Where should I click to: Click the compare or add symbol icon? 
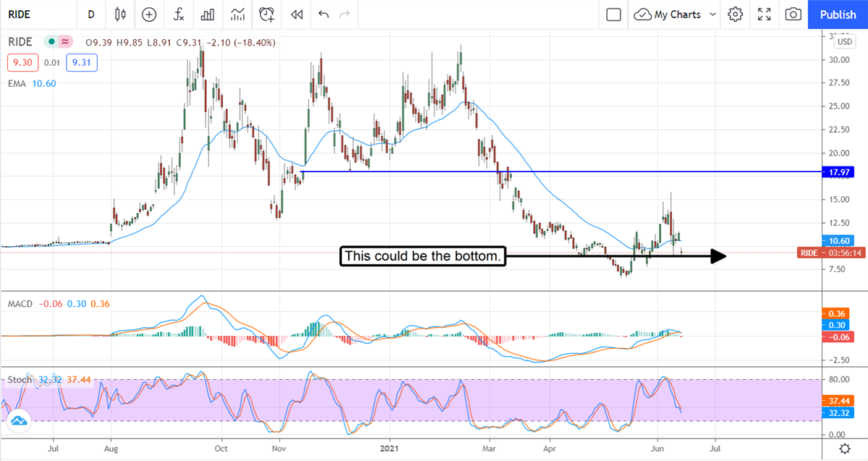pos(149,14)
